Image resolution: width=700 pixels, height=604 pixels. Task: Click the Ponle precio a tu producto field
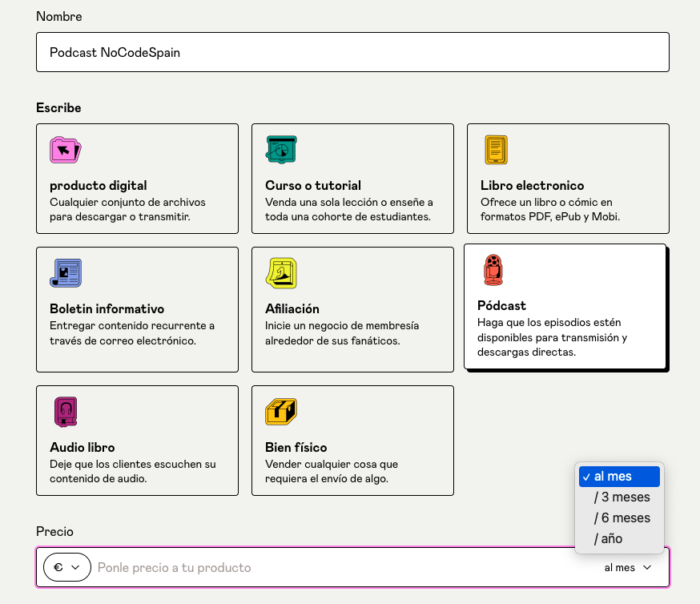(x=320, y=566)
